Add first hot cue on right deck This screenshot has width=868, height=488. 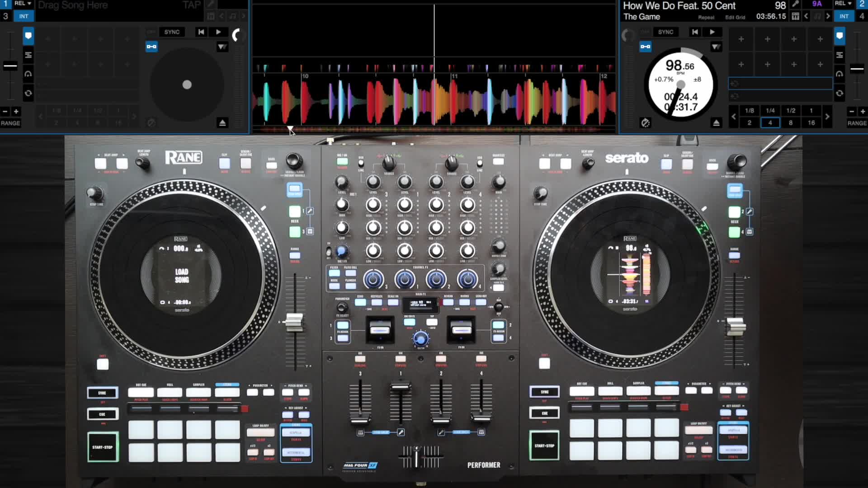pyautogui.click(x=741, y=39)
